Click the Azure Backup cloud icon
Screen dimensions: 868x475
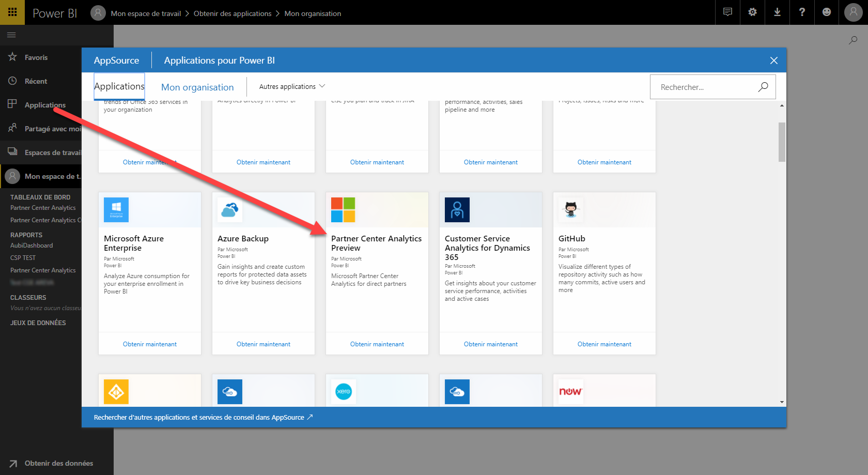[x=230, y=210]
